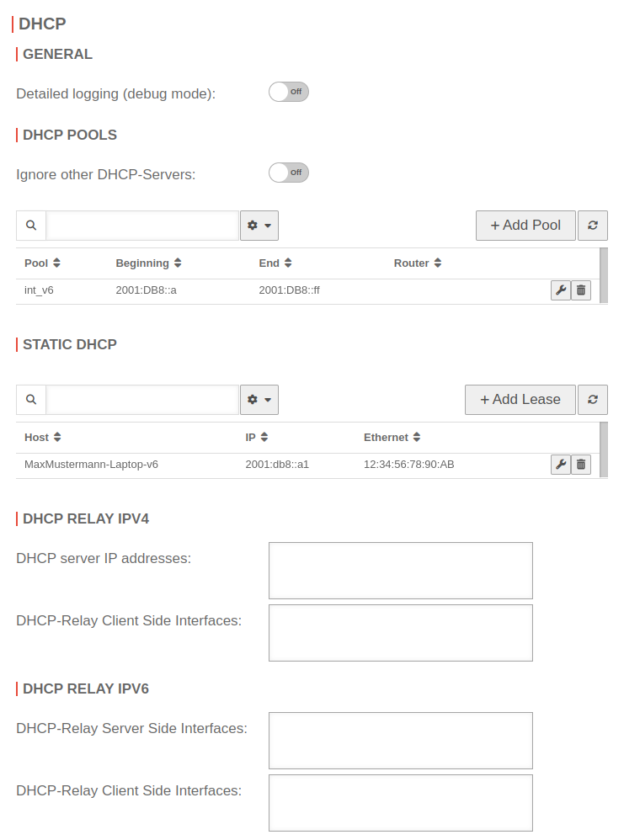The image size is (624, 840).
Task: Edit the int_v6 pool with wrench icon
Action: 560,290
